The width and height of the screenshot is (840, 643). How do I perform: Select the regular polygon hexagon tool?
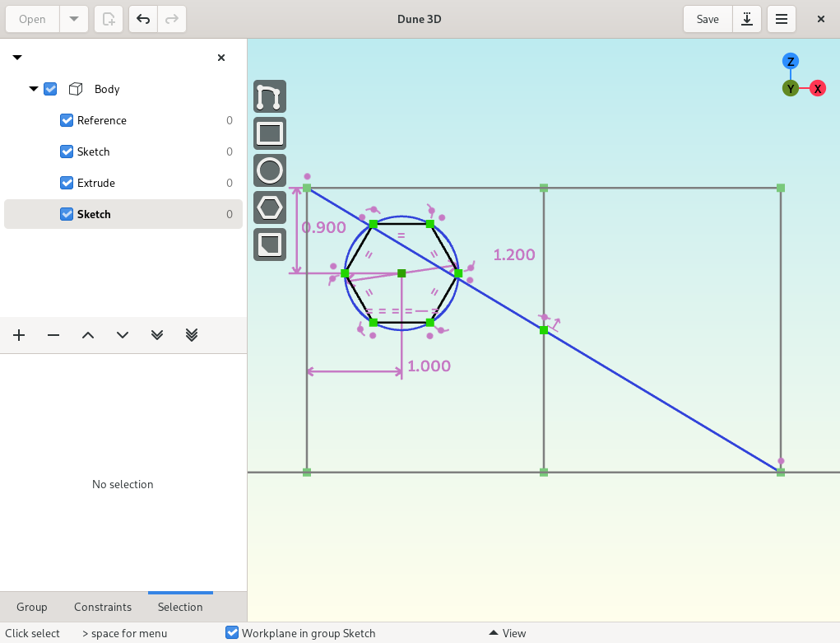point(270,207)
